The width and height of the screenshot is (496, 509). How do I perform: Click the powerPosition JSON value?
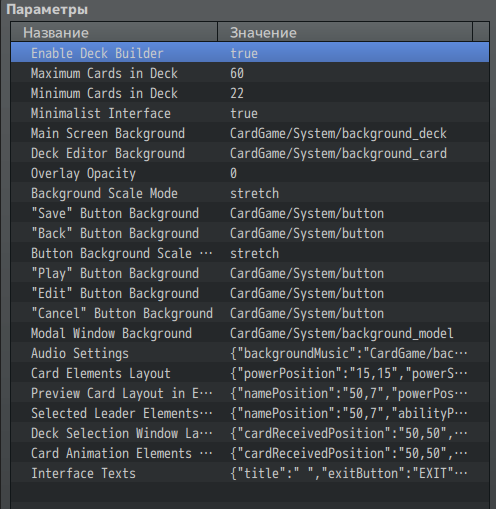pos(349,373)
